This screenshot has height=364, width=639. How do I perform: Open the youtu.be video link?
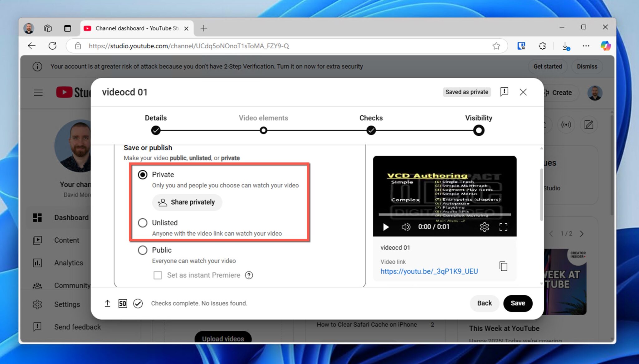[x=429, y=271]
